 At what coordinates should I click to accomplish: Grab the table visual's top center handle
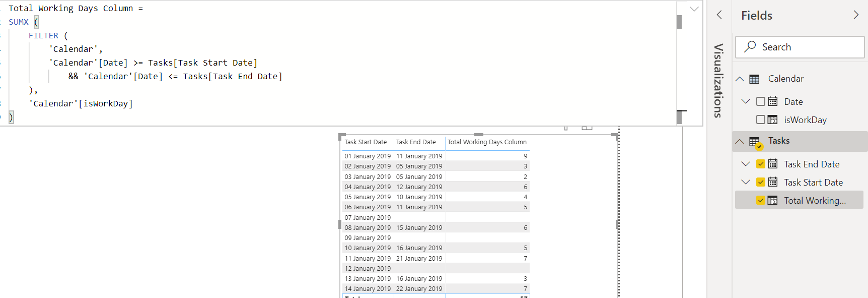point(479,135)
